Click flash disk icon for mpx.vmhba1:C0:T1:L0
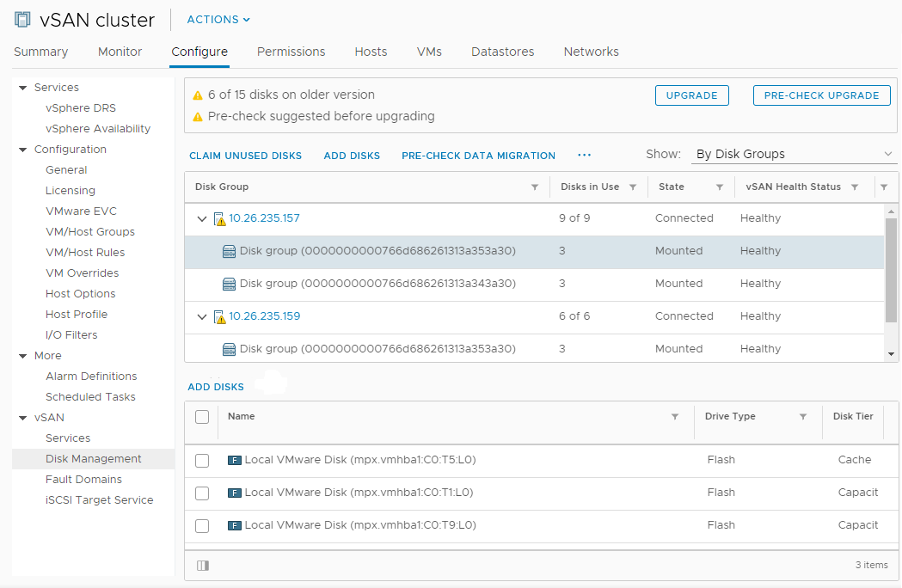The image size is (902, 588). [234, 493]
